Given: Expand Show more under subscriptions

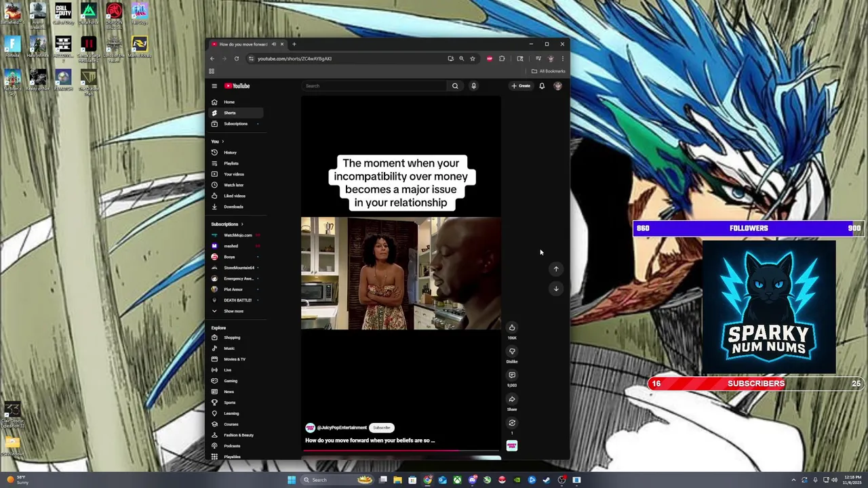Looking at the screenshot, I should [235, 311].
